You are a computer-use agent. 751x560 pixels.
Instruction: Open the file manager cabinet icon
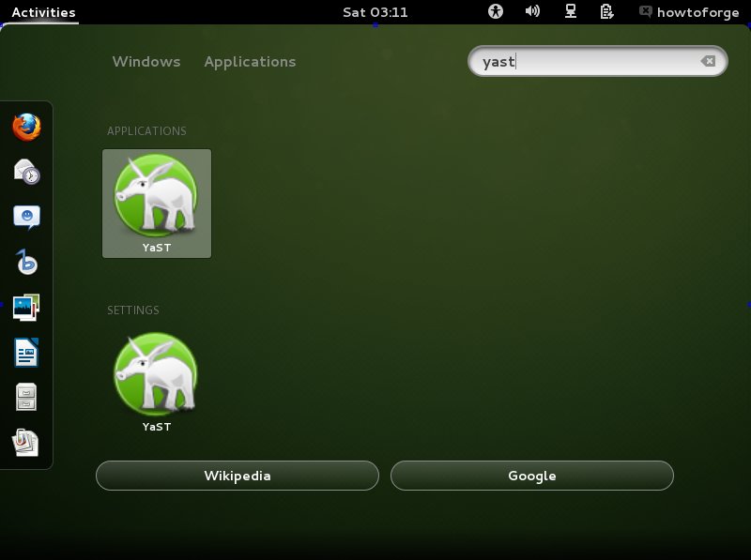click(26, 397)
